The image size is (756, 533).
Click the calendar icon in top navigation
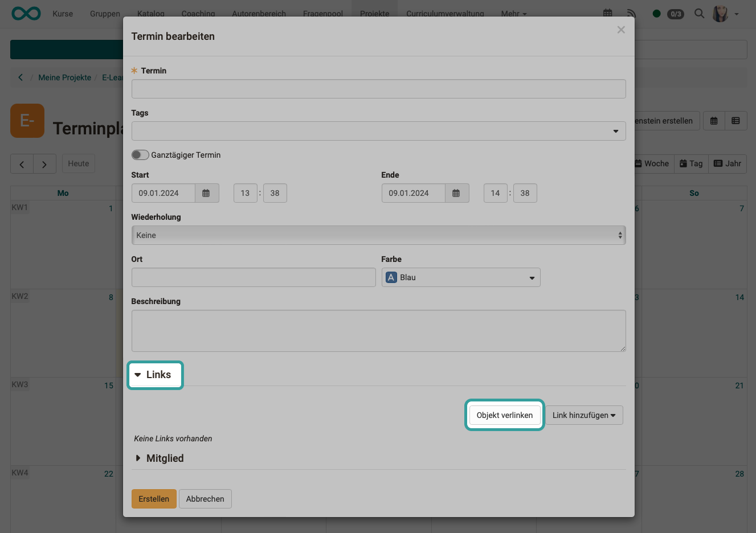(608, 13)
